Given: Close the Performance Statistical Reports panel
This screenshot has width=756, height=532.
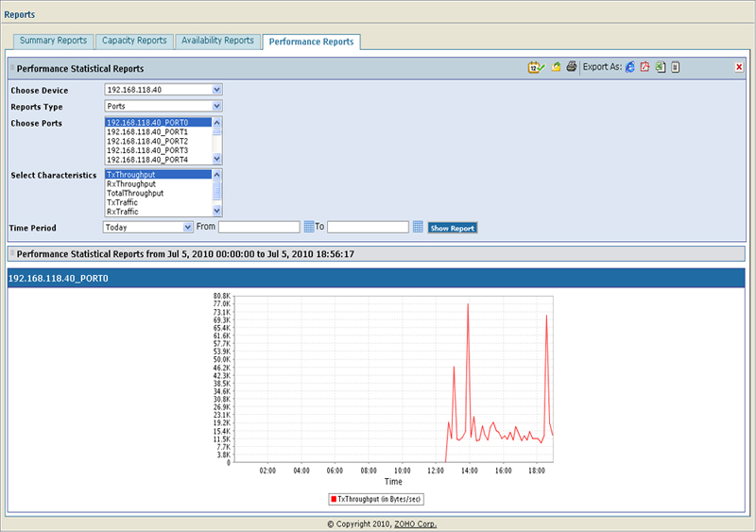Looking at the screenshot, I should pos(739,67).
